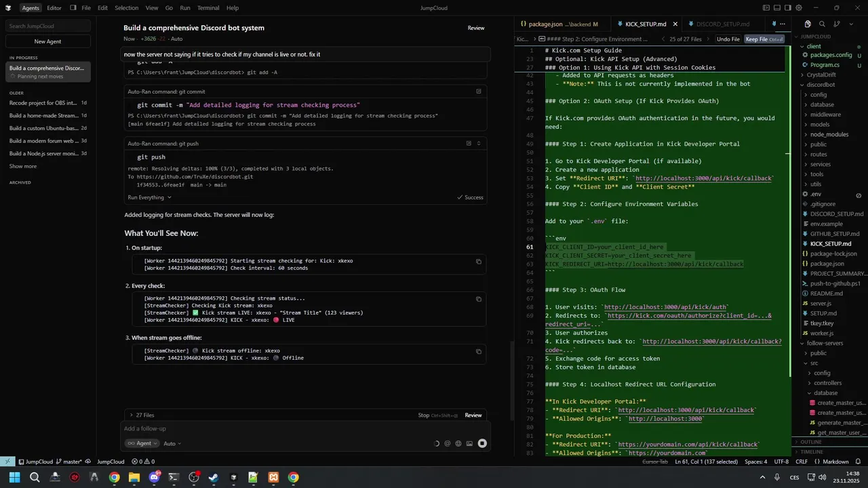
Task: Open the Terminal menu
Action: click(208, 7)
